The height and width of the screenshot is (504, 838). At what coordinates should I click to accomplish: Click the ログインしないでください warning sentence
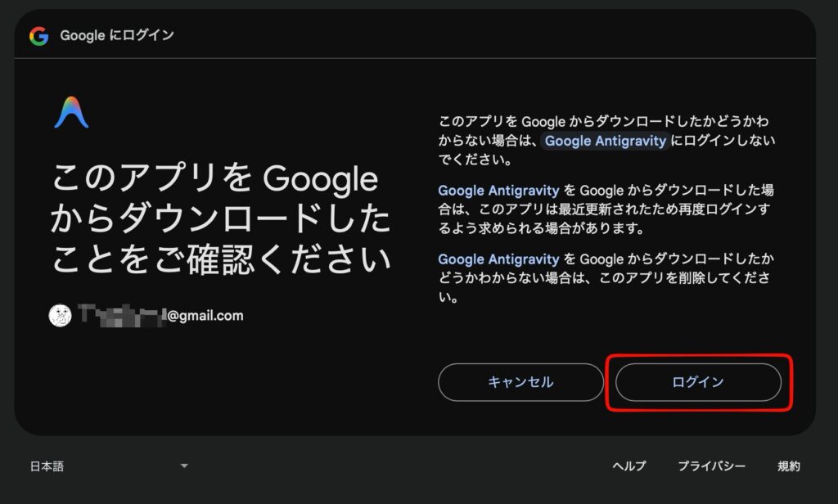pos(606,140)
